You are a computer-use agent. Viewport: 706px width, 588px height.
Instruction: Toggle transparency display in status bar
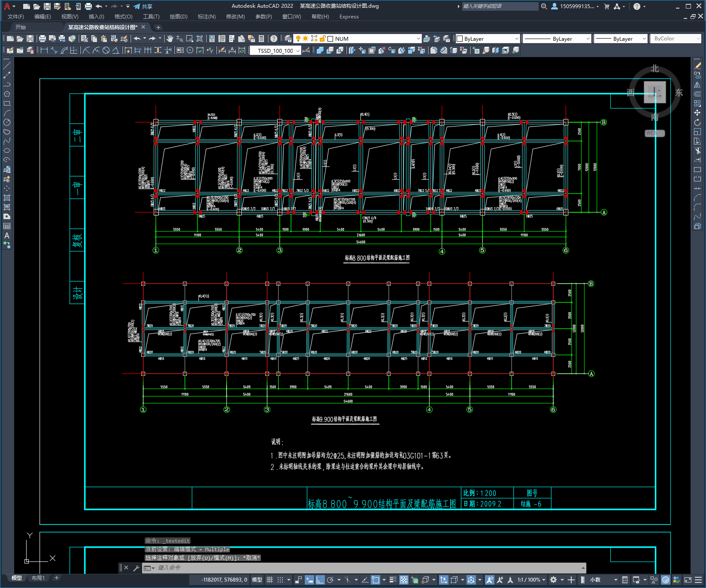[404, 580]
